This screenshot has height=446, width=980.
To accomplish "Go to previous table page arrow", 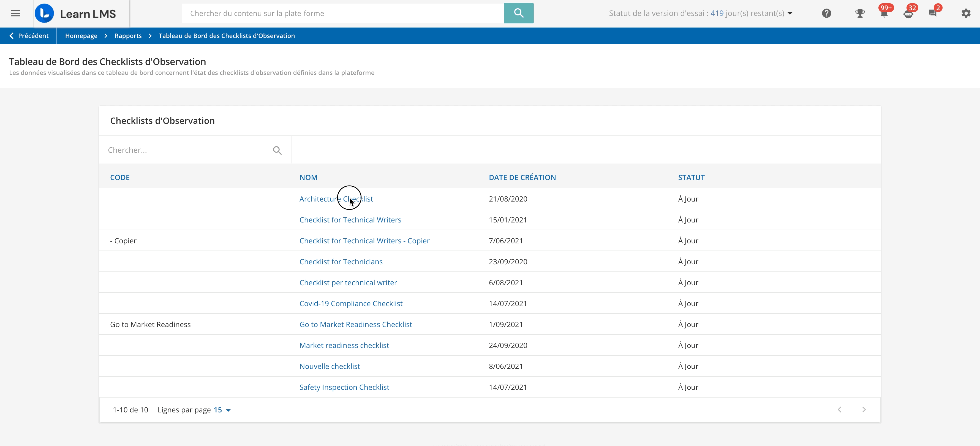I will 839,409.
